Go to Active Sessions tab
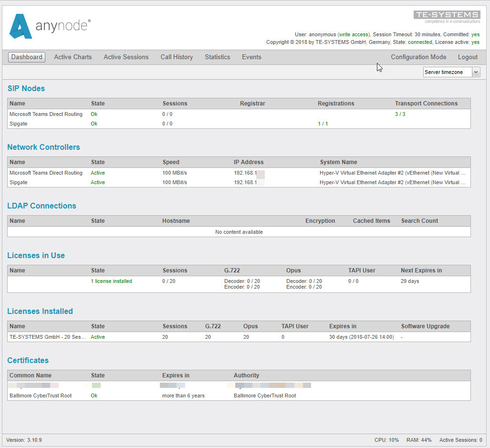490x448 pixels. (x=126, y=57)
